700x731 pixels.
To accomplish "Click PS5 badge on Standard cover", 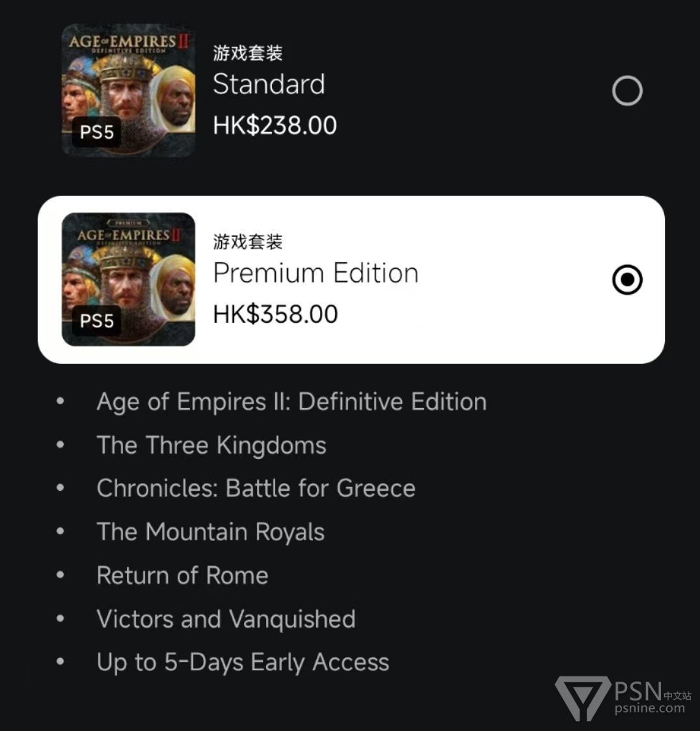I will [96, 132].
